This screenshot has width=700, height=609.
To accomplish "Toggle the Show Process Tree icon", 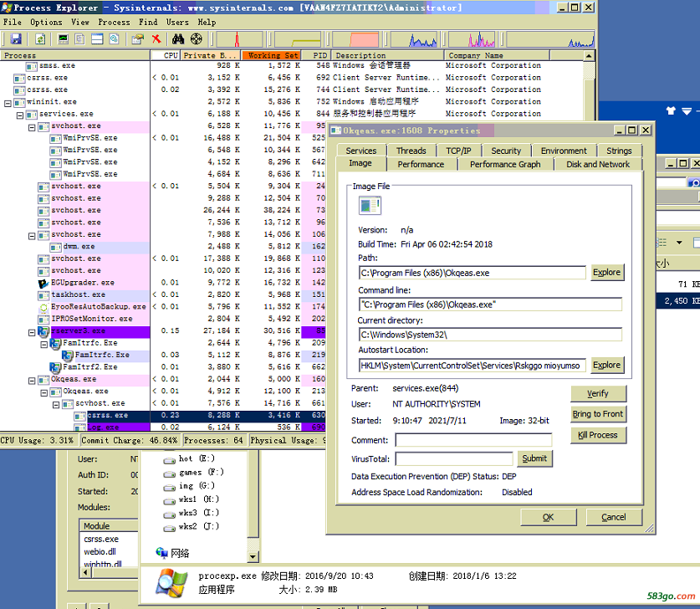I will (x=80, y=39).
